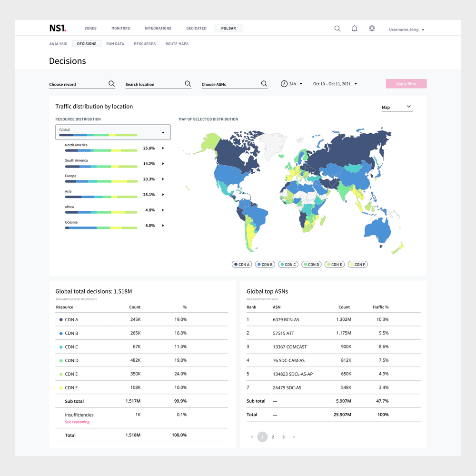This screenshot has width=476, height=476.
Task: Open the Route Maps tab
Action: pyautogui.click(x=177, y=44)
